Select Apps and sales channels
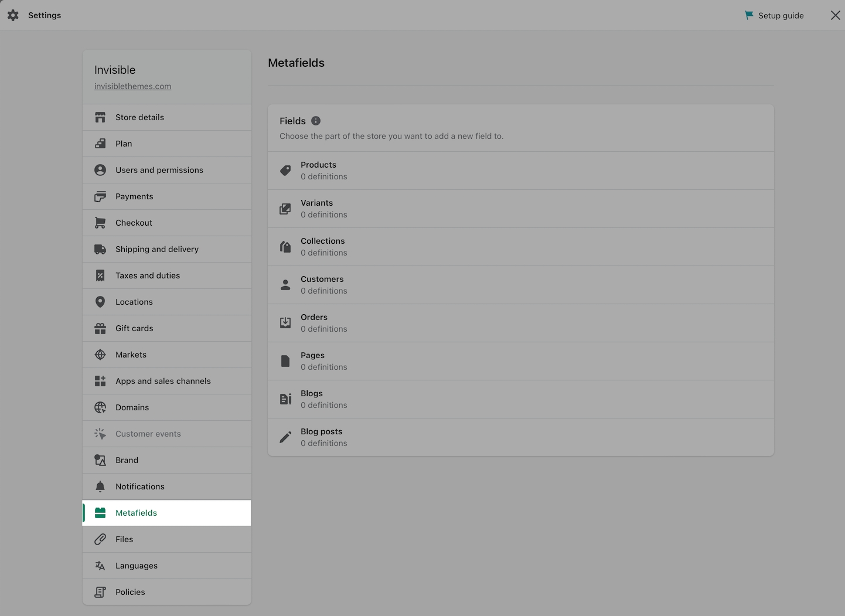 [163, 381]
